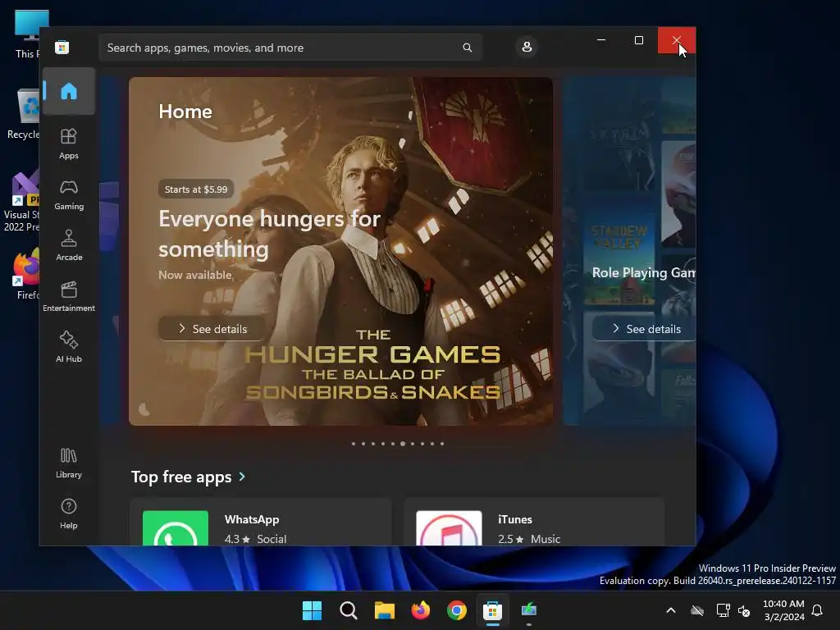Click Microsoft Store taskbar icon
This screenshot has width=840, height=630.
(x=492, y=610)
